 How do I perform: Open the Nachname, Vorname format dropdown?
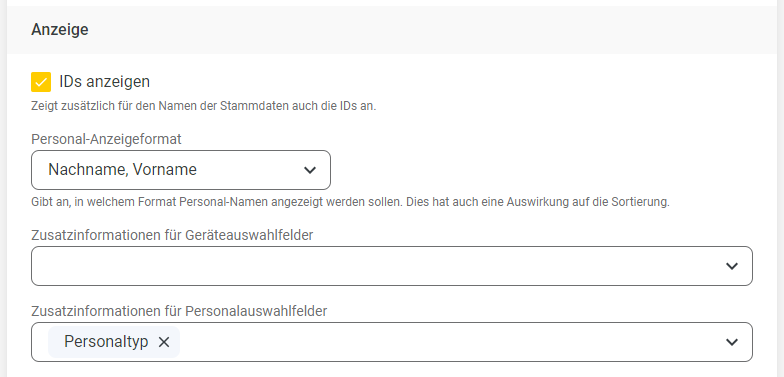180,170
